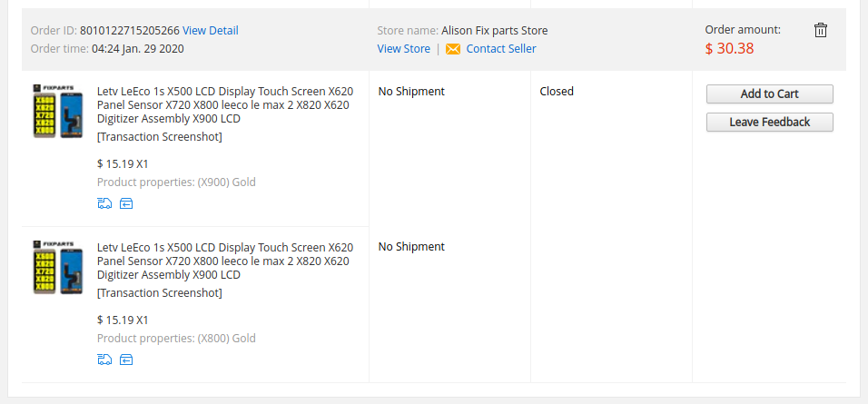Click the Leave Feedback button
This screenshot has width=868, height=404.
coord(769,122)
